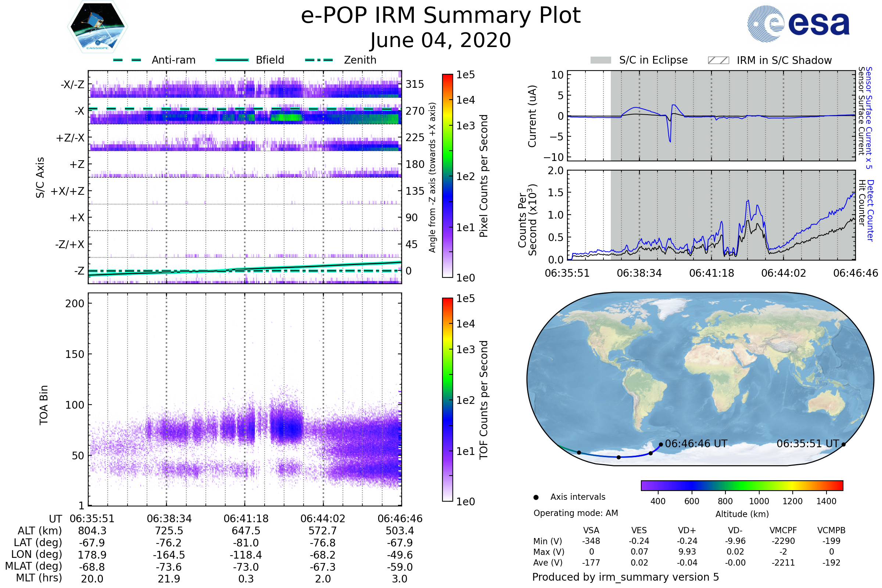
Task: Click the IRM in S/C Shadow hatched swatch
Action: point(718,60)
